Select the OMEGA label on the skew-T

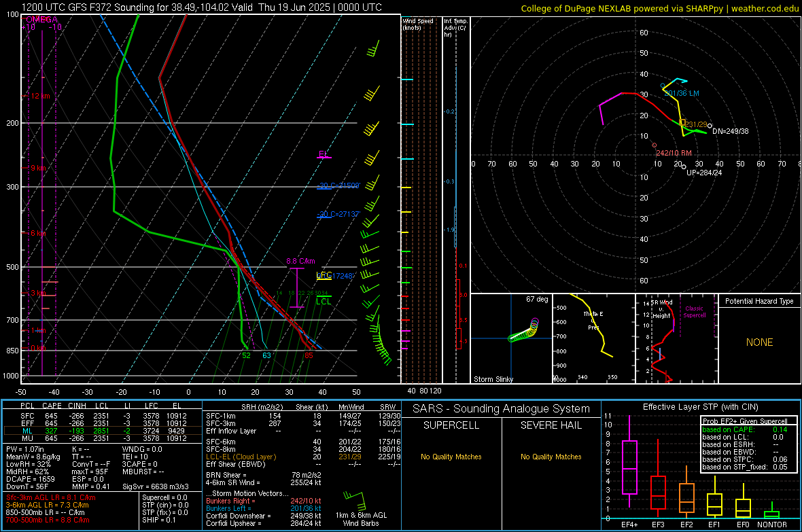click(41, 20)
